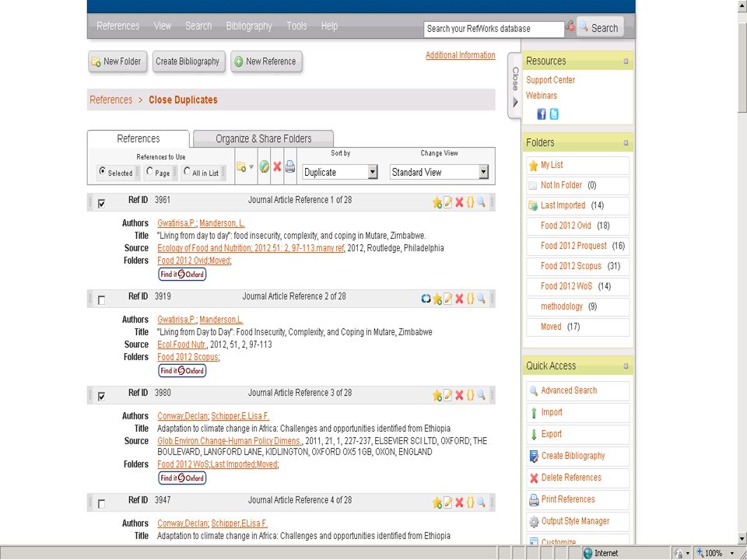747x560 pixels.
Task: Edit reference 3947 with the pencil icon
Action: point(448,502)
